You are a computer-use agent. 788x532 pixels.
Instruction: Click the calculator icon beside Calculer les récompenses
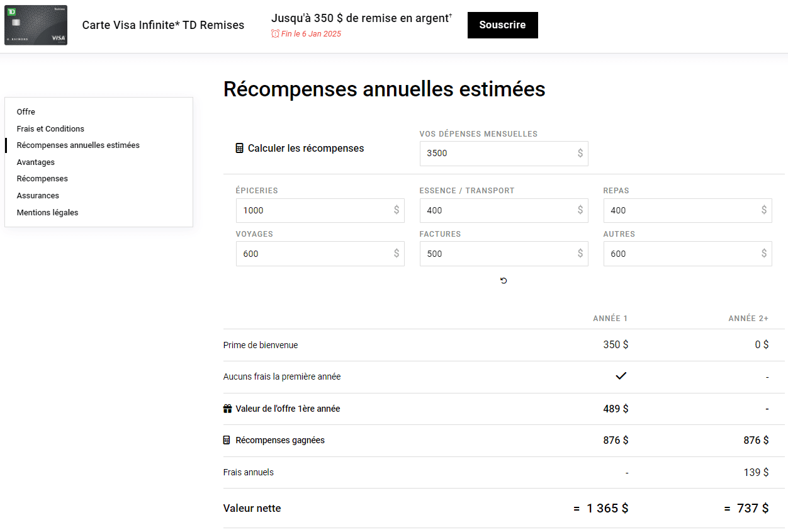[x=239, y=149]
